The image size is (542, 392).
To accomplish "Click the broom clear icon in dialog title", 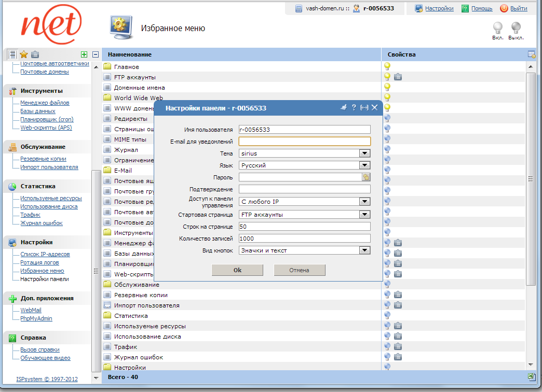I will 343,107.
